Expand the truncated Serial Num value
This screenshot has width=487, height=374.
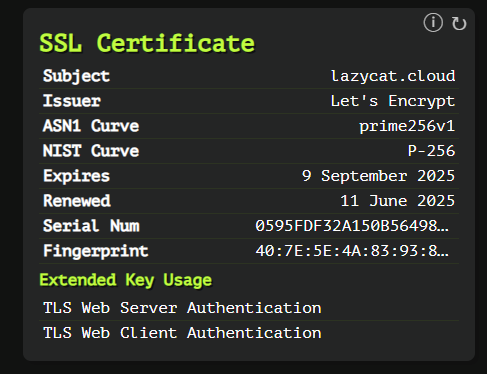click(352, 226)
